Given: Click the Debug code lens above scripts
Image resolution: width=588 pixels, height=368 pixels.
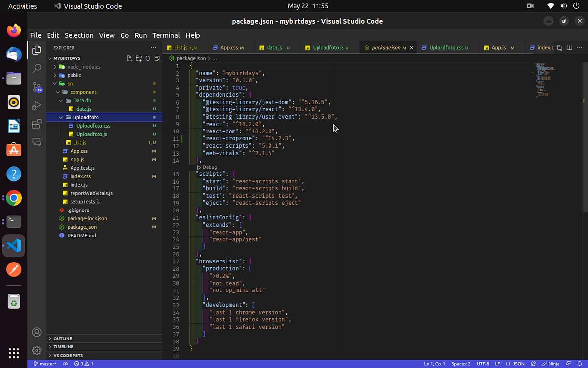Looking at the screenshot, I should (x=207, y=167).
